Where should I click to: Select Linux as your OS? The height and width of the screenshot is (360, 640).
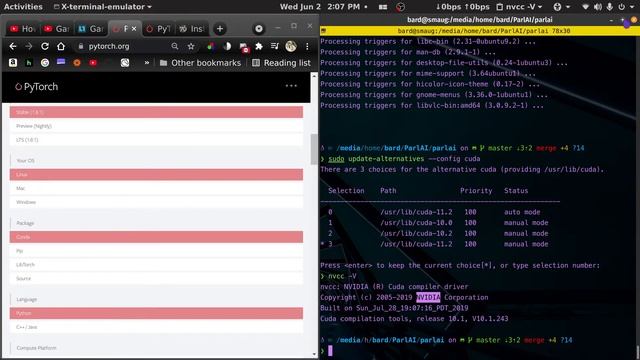(156, 174)
